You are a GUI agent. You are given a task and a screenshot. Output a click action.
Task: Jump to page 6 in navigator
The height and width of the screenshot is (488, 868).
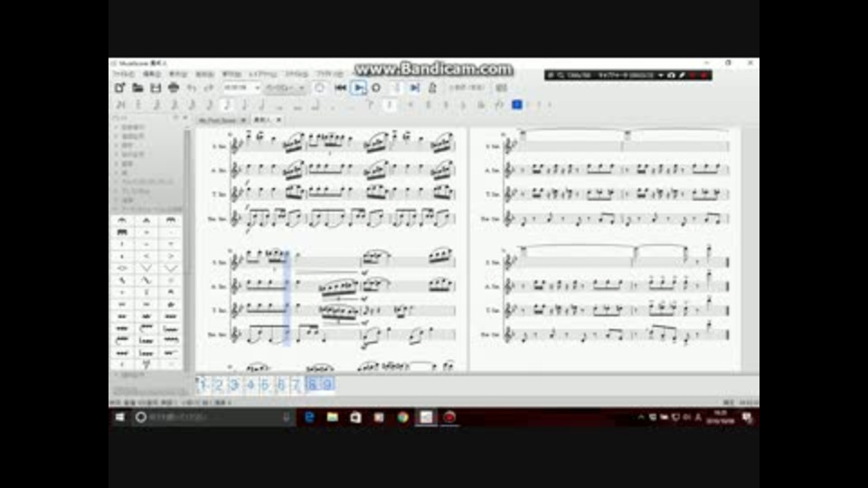280,385
